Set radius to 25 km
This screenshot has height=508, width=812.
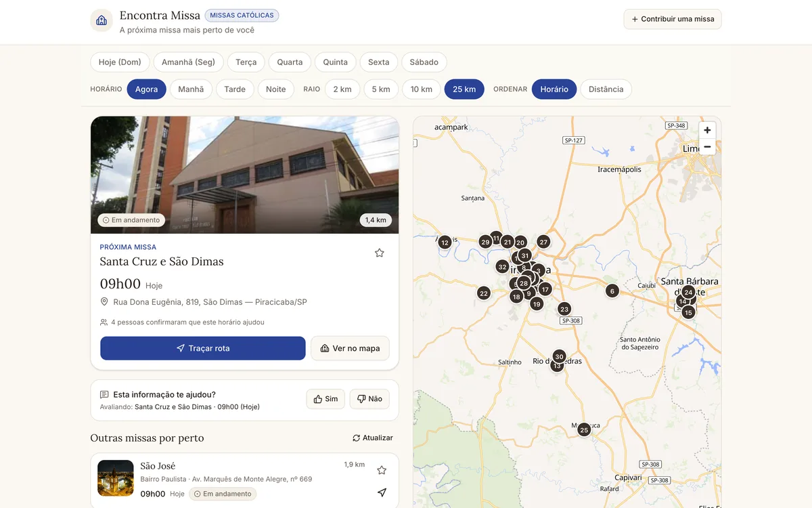click(464, 89)
